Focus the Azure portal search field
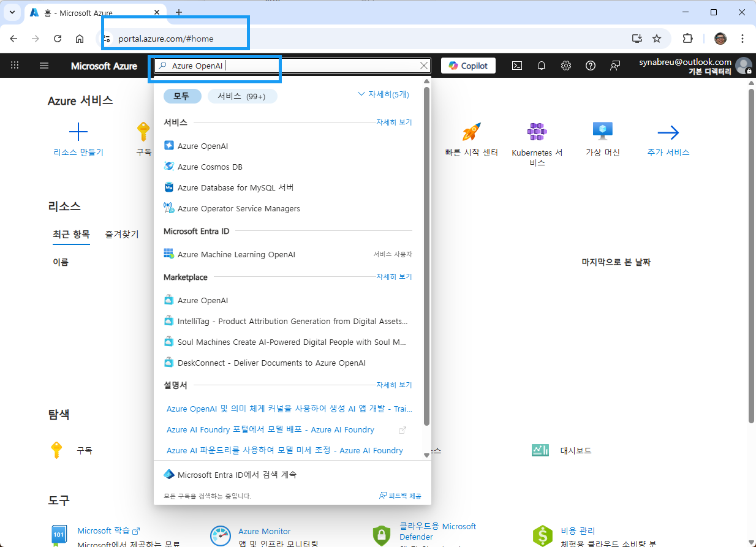This screenshot has width=756, height=547. tap(292, 66)
